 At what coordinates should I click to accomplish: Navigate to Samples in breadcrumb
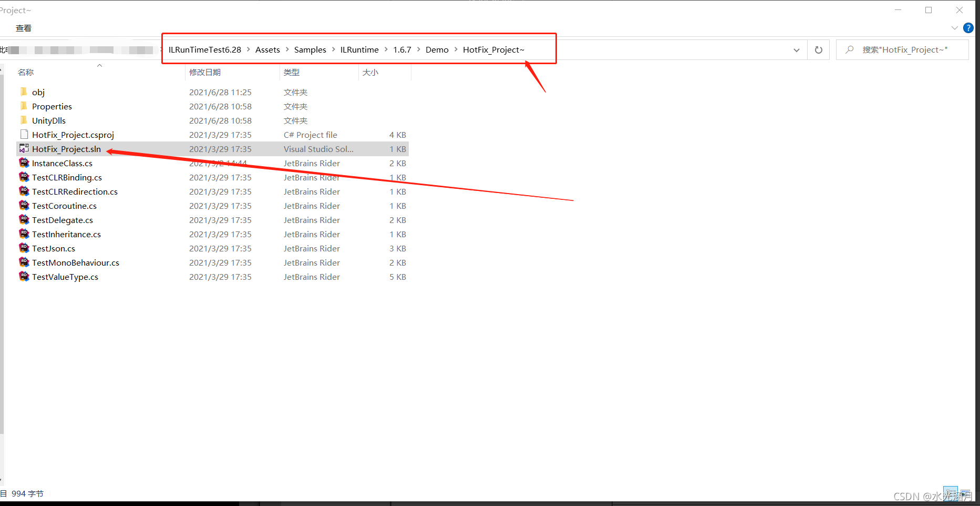[x=310, y=49]
